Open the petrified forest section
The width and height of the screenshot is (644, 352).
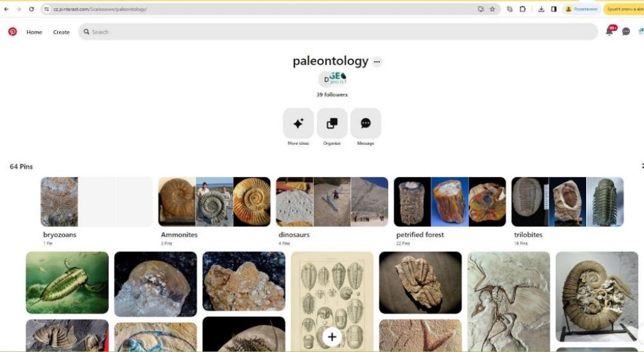tap(450, 212)
